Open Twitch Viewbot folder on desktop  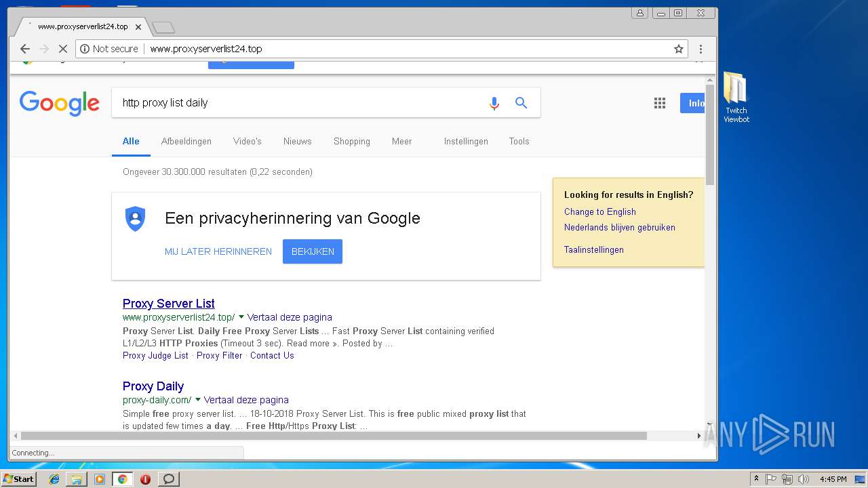[736, 98]
